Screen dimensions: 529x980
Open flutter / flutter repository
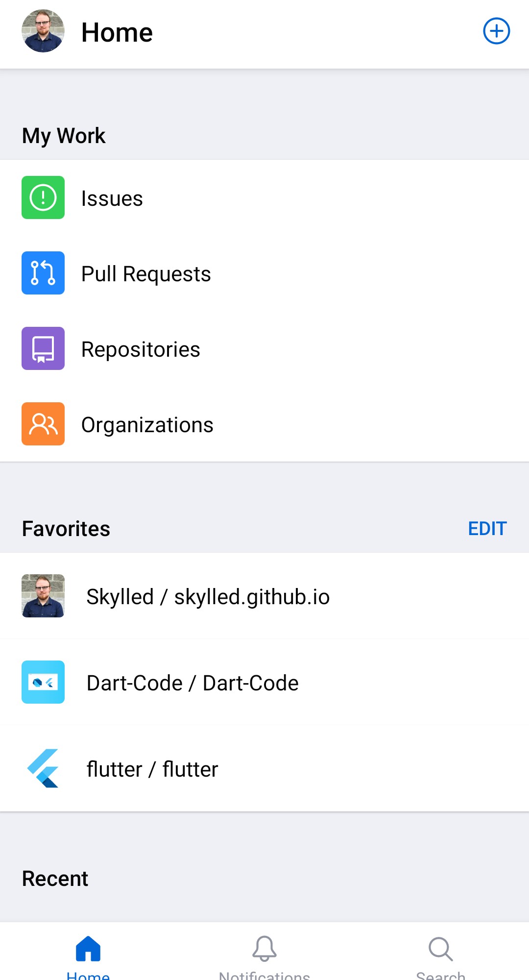point(152,769)
